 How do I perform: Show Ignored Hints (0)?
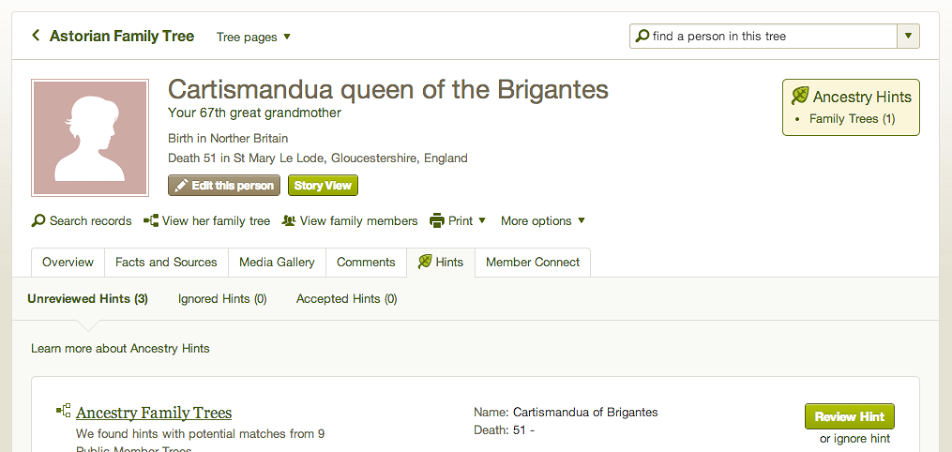(222, 299)
